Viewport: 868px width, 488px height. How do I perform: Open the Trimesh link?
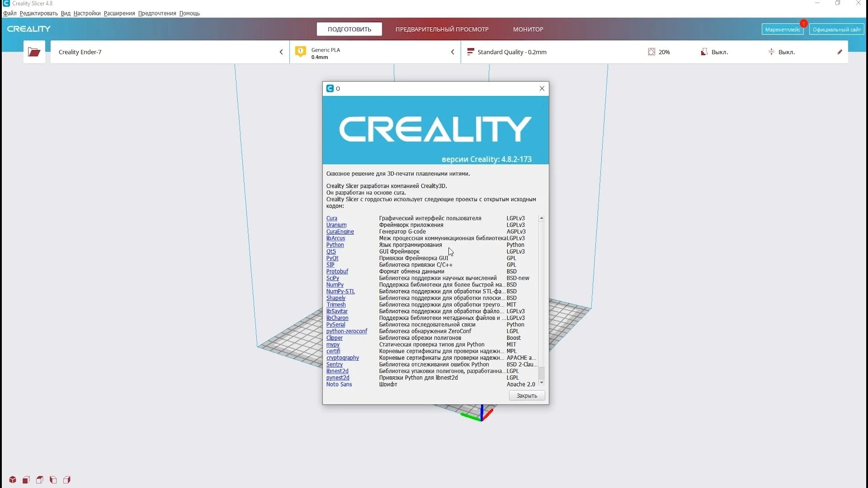point(336,305)
